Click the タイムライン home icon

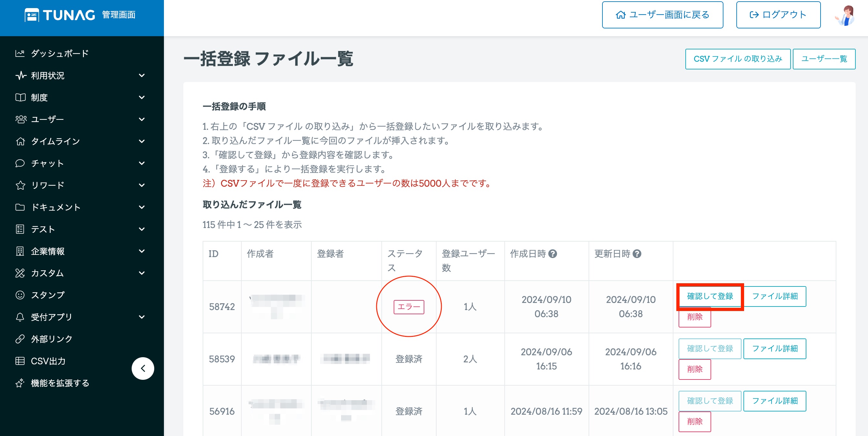[20, 141]
